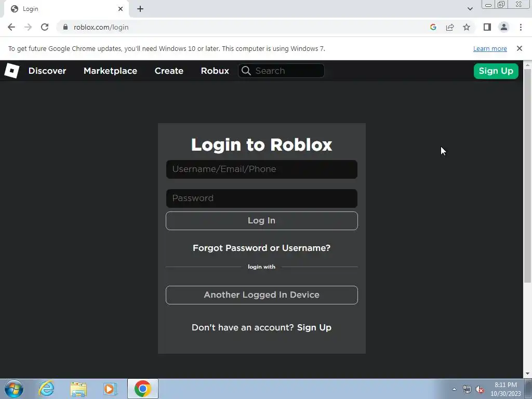Click the page vertical scrollbar thumb
This screenshot has width=532, height=399.
527,176
